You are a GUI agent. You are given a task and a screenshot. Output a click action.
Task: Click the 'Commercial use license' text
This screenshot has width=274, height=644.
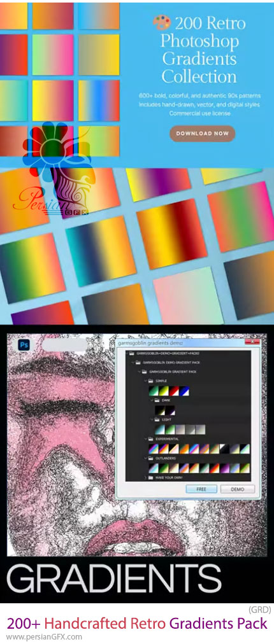(x=199, y=113)
